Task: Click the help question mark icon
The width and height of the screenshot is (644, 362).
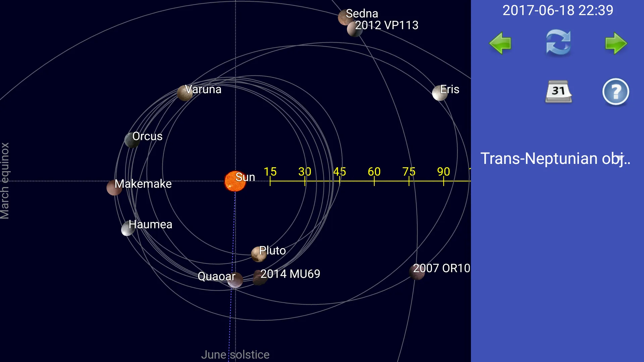Action: pyautogui.click(x=616, y=92)
